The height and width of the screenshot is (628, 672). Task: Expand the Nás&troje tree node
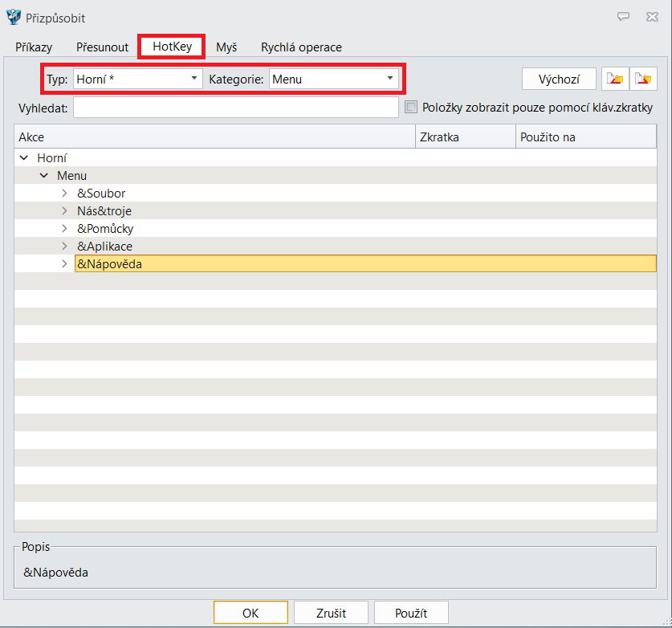pyautogui.click(x=64, y=211)
